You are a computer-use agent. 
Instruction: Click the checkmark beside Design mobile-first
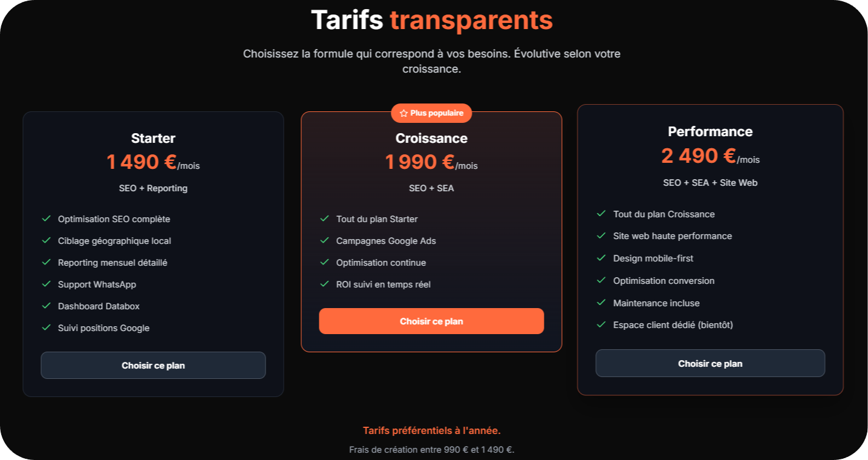coord(601,258)
